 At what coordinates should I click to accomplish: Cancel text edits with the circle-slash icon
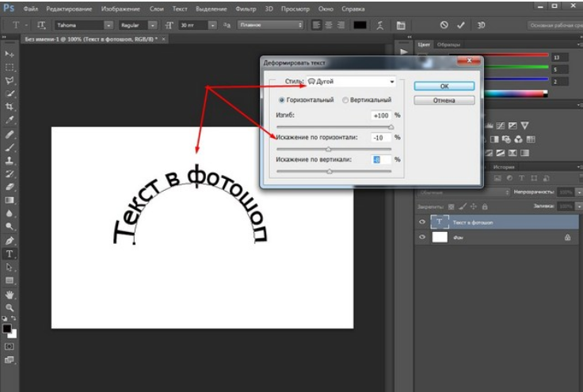[x=444, y=25]
